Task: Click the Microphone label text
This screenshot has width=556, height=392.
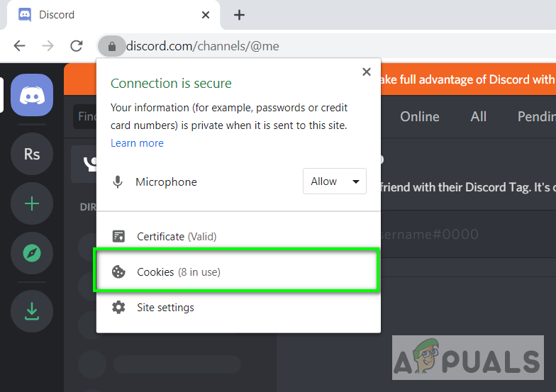Action: point(166,181)
